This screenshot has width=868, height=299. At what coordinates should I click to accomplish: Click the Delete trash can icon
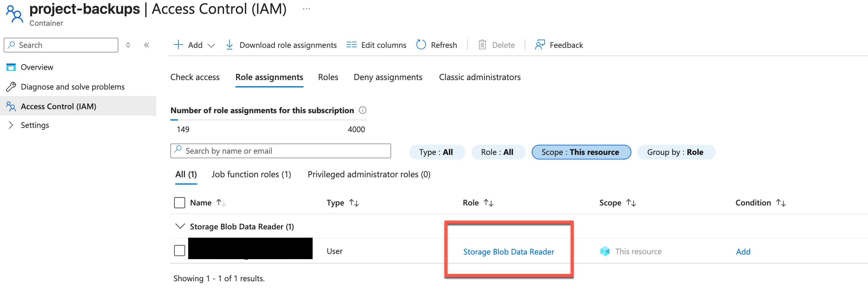(482, 45)
